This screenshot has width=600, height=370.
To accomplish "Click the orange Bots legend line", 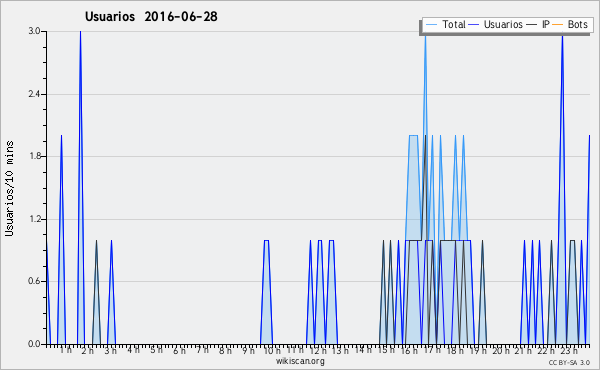I will coord(558,24).
